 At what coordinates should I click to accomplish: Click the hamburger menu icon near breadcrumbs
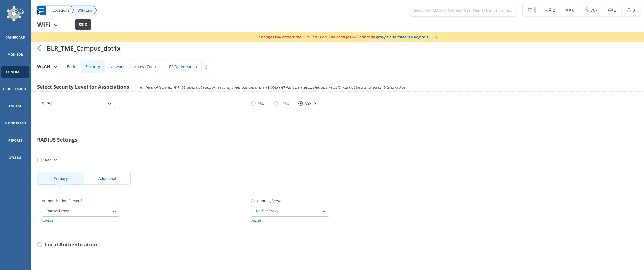pos(41,10)
